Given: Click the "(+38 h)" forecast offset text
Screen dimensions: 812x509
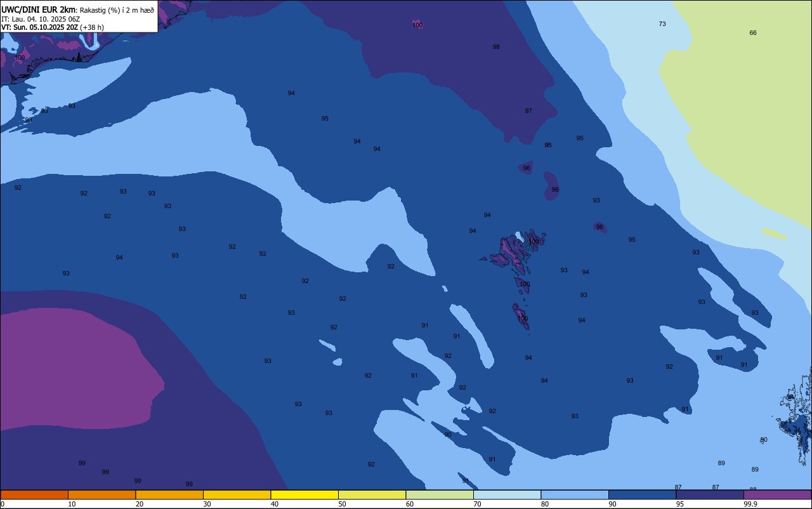Looking at the screenshot, I should click(x=92, y=27).
